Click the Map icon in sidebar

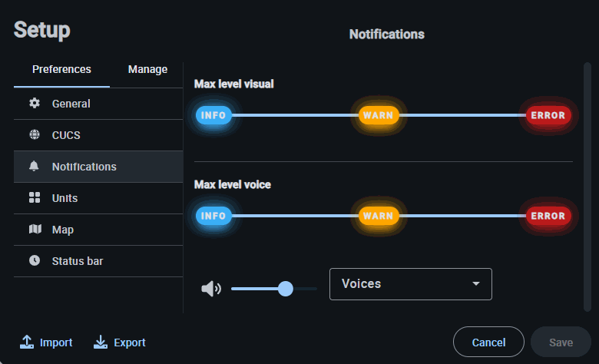[35, 230]
